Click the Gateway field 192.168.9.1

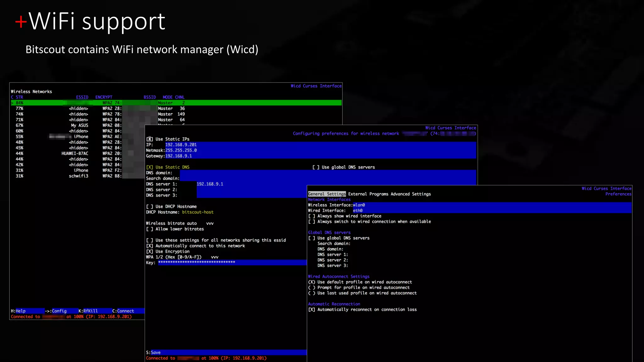(320, 156)
